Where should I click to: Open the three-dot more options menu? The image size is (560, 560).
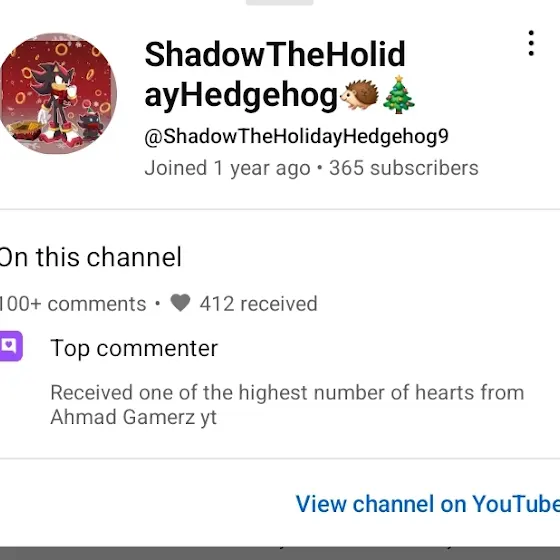click(531, 43)
